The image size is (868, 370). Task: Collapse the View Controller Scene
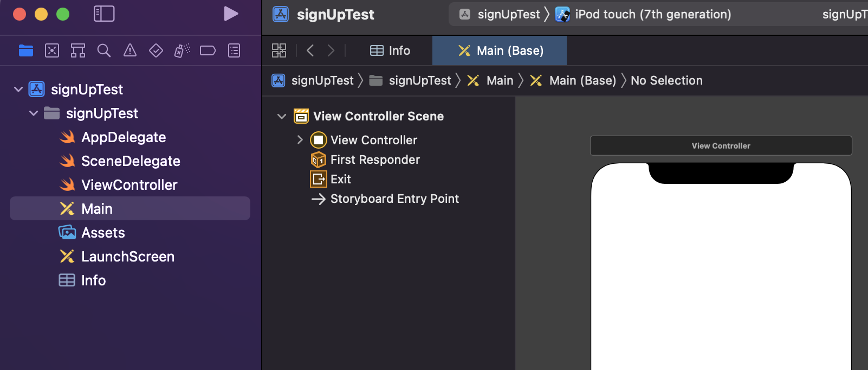pyautogui.click(x=282, y=116)
